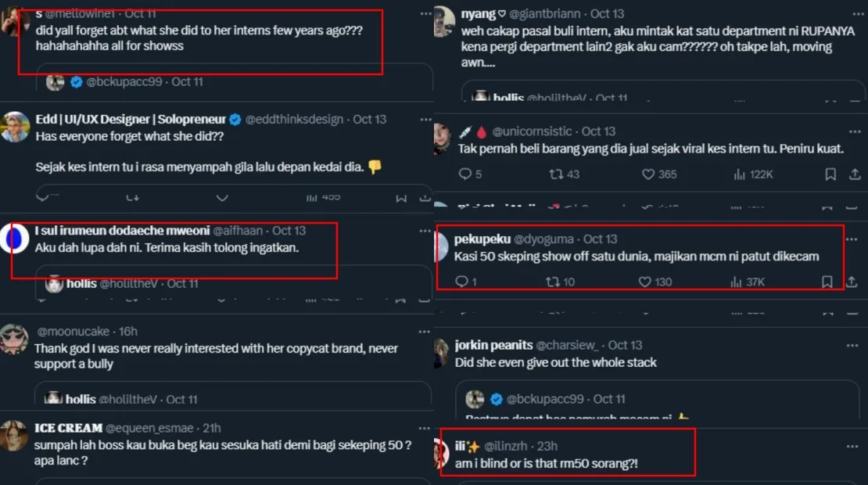View analytics of the @unicornsistic tweet
Screen dimensions: 868x485
point(739,174)
